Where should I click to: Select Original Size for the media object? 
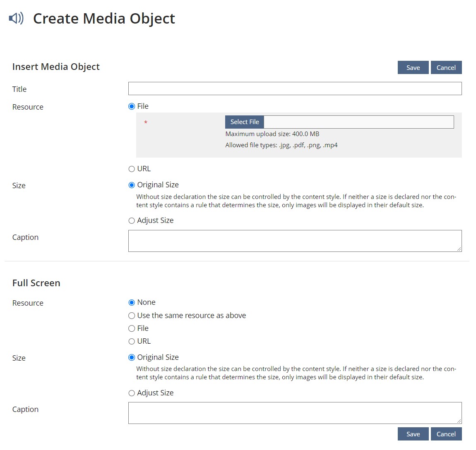coord(132,185)
